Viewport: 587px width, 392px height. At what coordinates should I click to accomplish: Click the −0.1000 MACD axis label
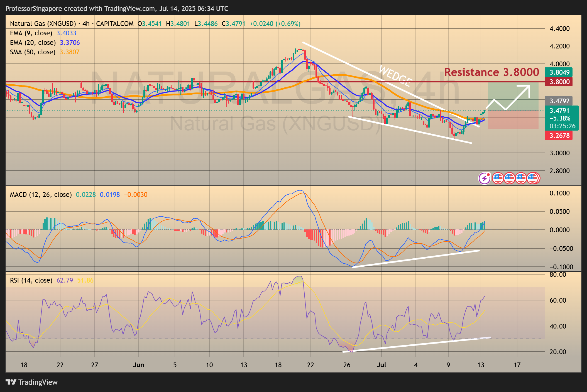point(561,267)
